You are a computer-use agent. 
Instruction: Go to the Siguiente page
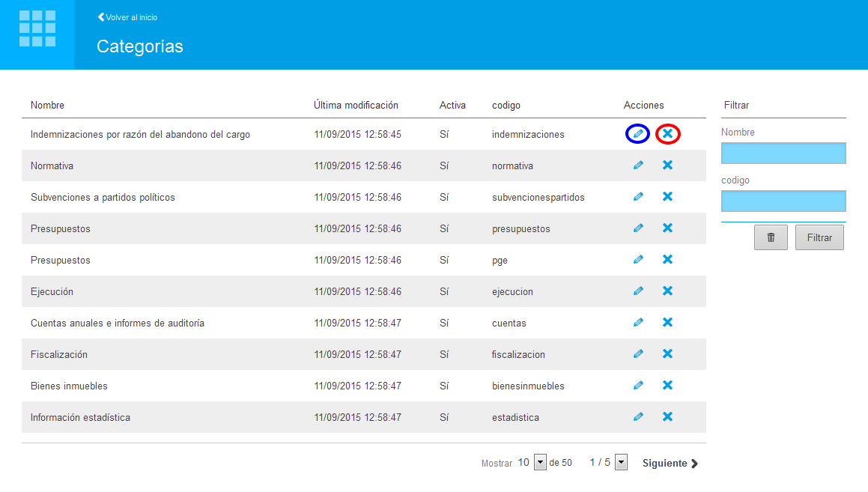pos(670,464)
